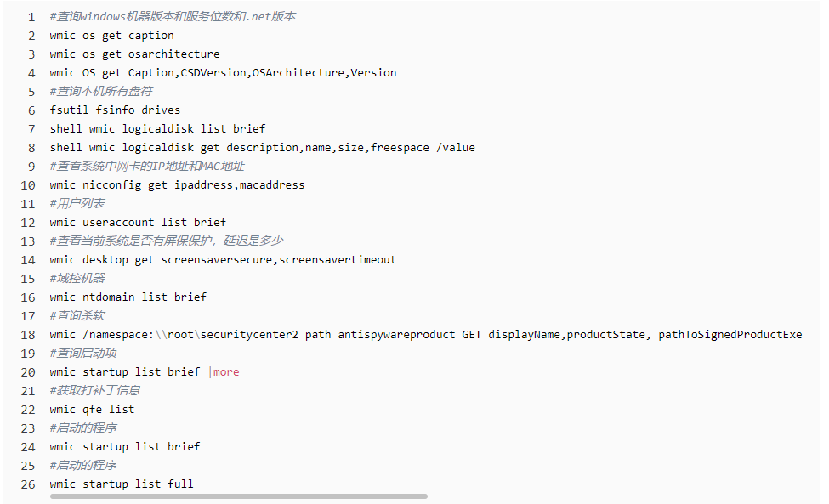This screenshot has height=504, width=829.
Task: Click the 'fsutil fsinfo drives' command line
Action: coord(115,110)
